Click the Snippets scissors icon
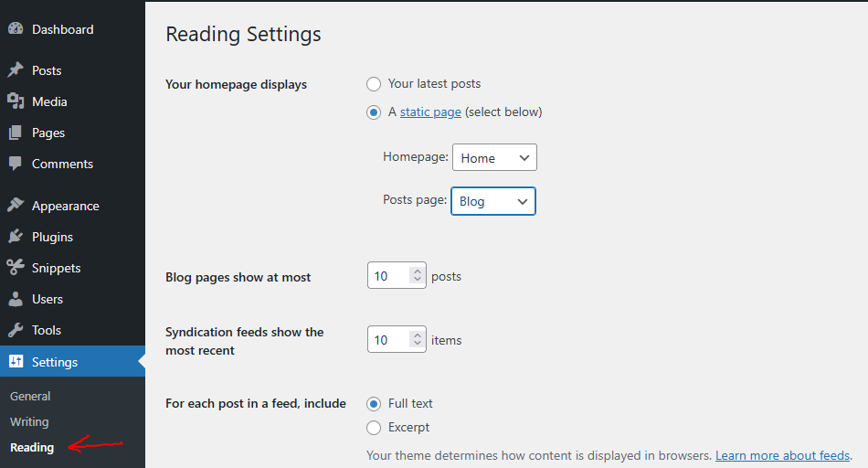Viewport: 868px width, 468px height. tap(16, 268)
